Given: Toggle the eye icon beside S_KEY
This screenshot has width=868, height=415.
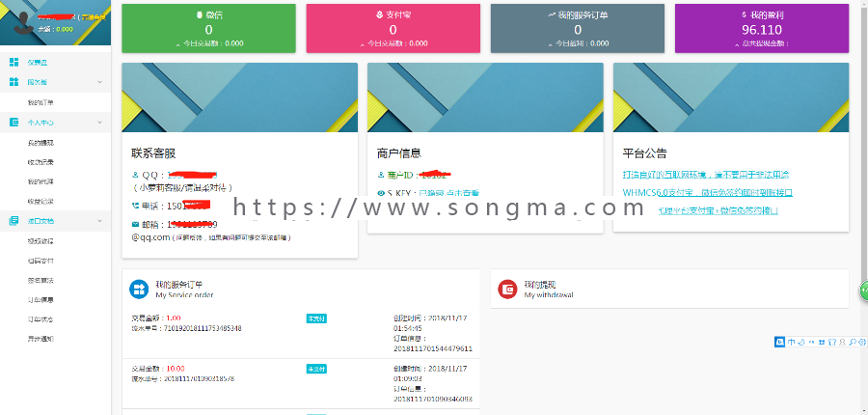Looking at the screenshot, I should pos(380,193).
